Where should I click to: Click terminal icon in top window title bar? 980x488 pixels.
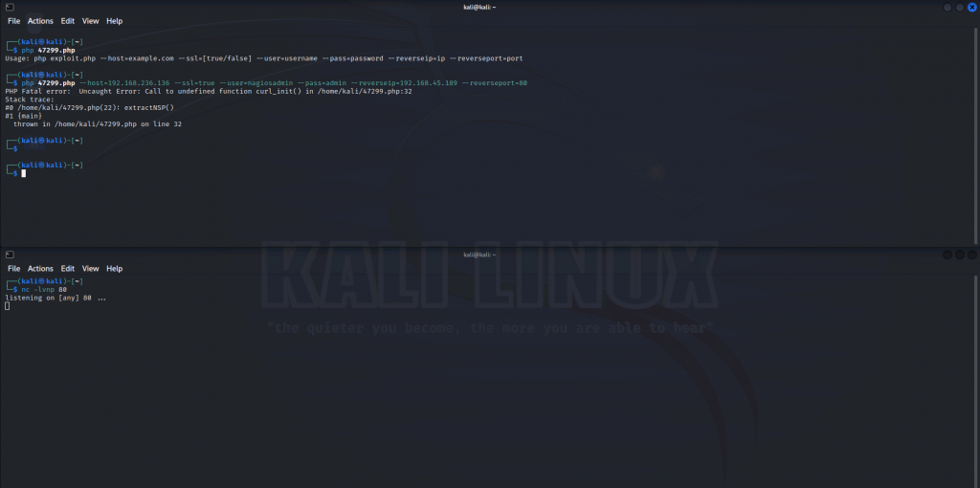10,7
